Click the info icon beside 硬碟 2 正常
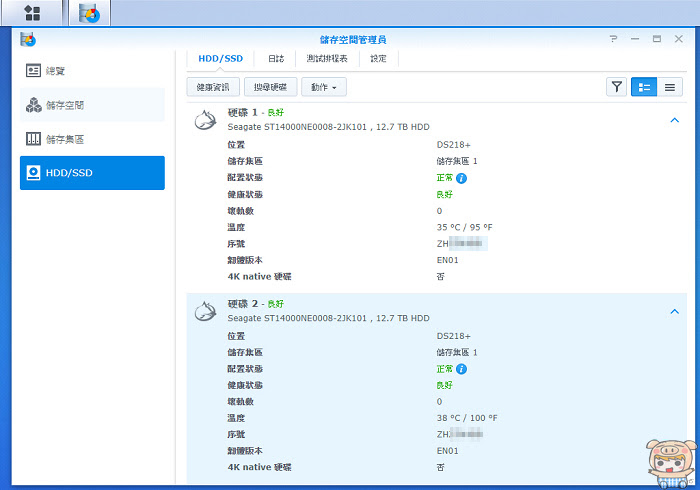700x490 pixels. [x=461, y=369]
